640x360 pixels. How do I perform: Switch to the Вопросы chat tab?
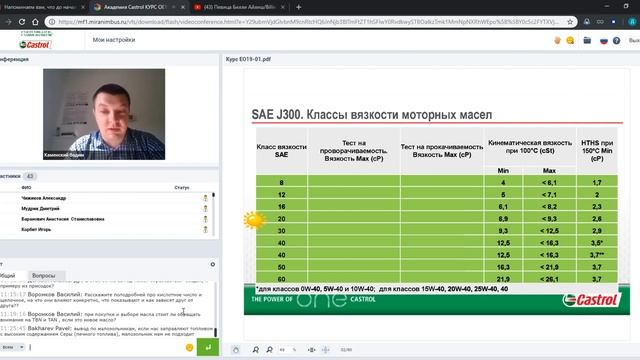click(44, 276)
